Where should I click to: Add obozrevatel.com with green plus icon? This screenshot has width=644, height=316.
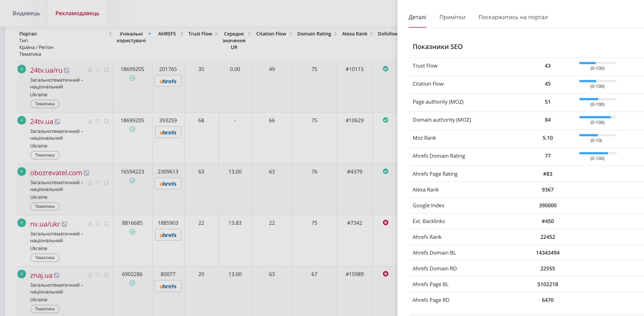(22, 172)
